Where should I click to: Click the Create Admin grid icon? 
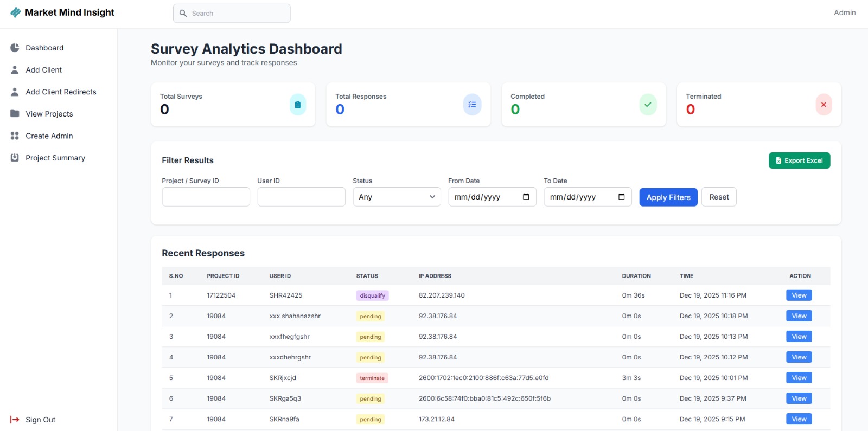[15, 136]
